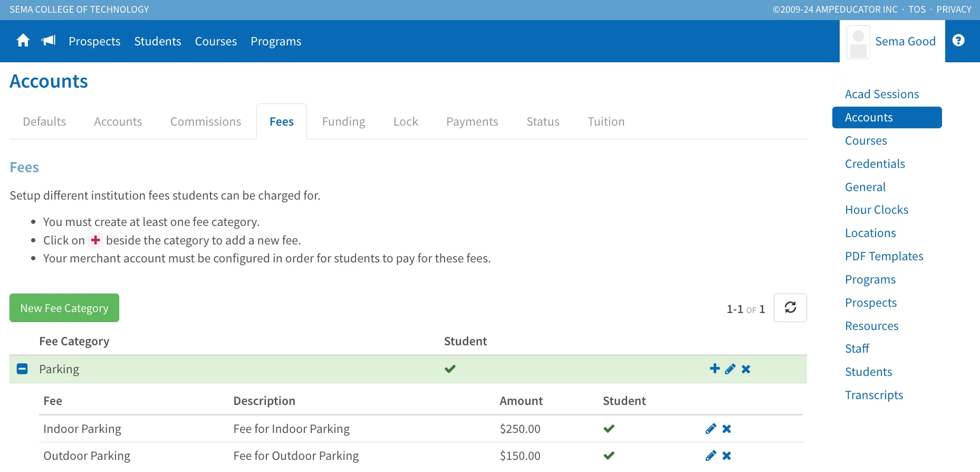Image resolution: width=980 pixels, height=472 pixels.
Task: Edit the Indoor Parking fee
Action: point(710,429)
